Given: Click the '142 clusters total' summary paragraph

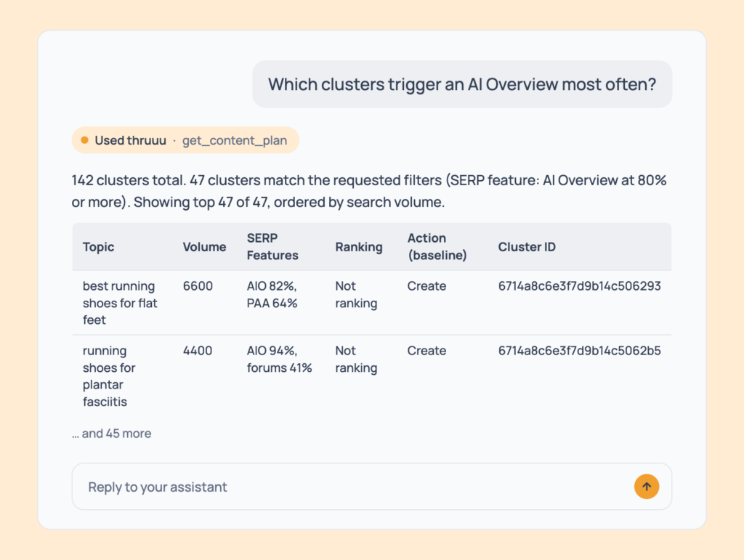Looking at the screenshot, I should tap(368, 191).
